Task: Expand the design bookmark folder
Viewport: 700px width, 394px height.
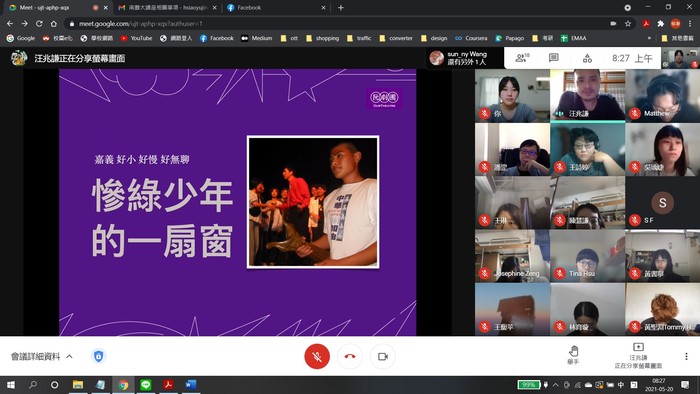Action: (434, 38)
